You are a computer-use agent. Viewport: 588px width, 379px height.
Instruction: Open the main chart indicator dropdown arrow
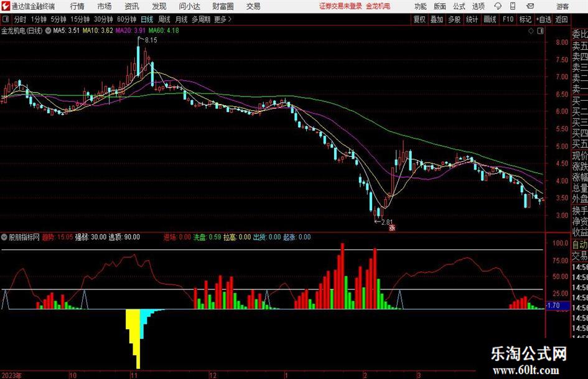click(x=48, y=30)
